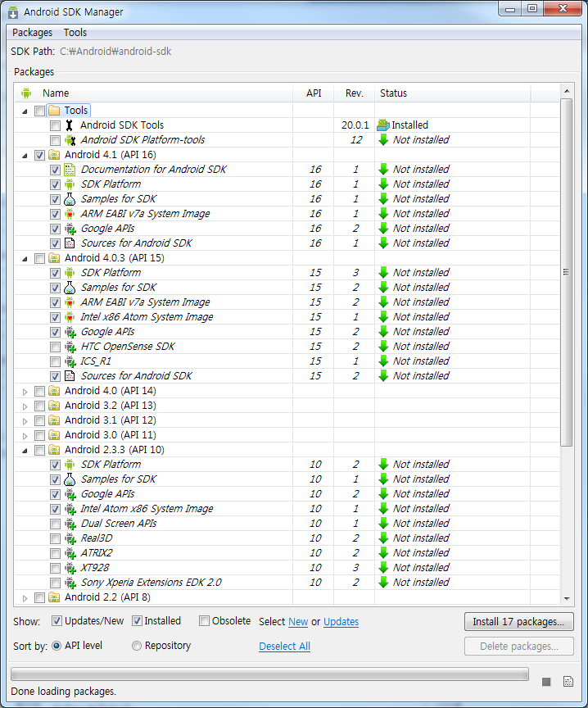This screenshot has width=588, height=708.
Task: Click the wrench icon beside Android SDK Tools
Action: 69,125
